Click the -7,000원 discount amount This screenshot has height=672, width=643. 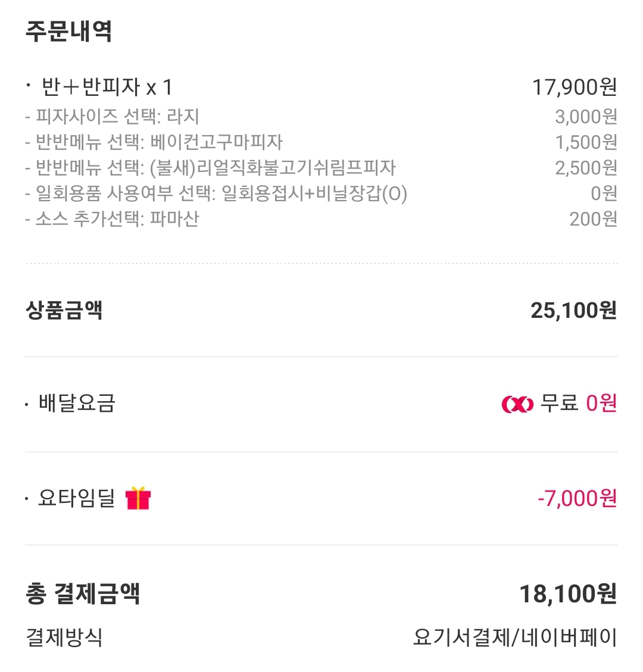(x=578, y=498)
